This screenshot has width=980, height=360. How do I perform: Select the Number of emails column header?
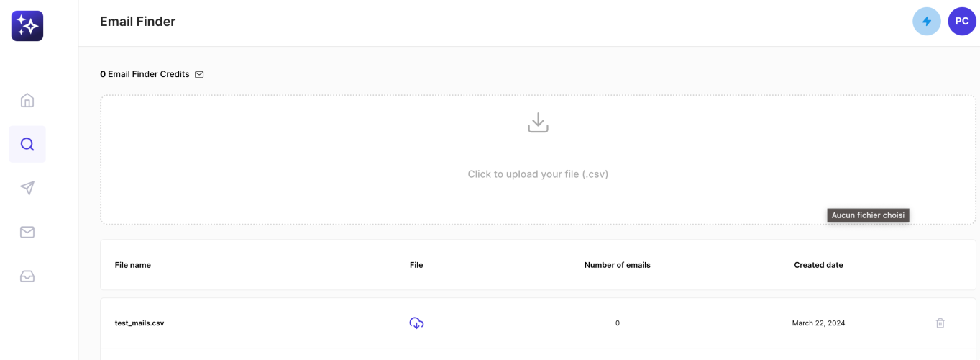[x=618, y=265]
